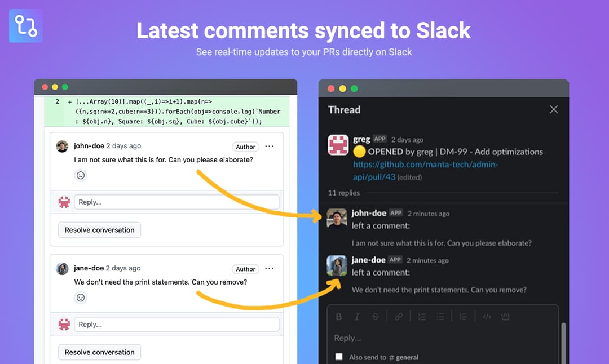The height and width of the screenshot is (364, 609).
Task: Click '2 minutes ago' timestamp on jane-doe's Slack message
Action: point(427,260)
